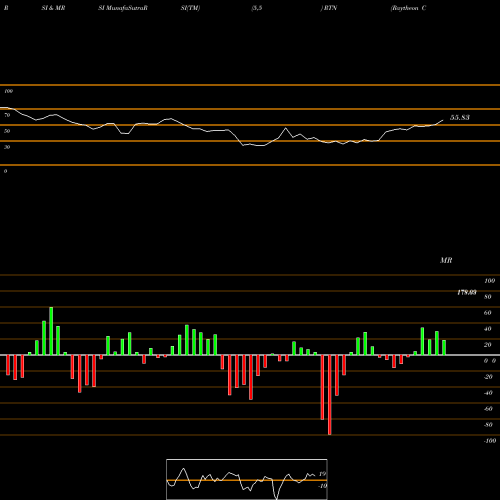Click the 19 label in mini chart
This screenshot has width=500, height=500.
click(x=322, y=474)
